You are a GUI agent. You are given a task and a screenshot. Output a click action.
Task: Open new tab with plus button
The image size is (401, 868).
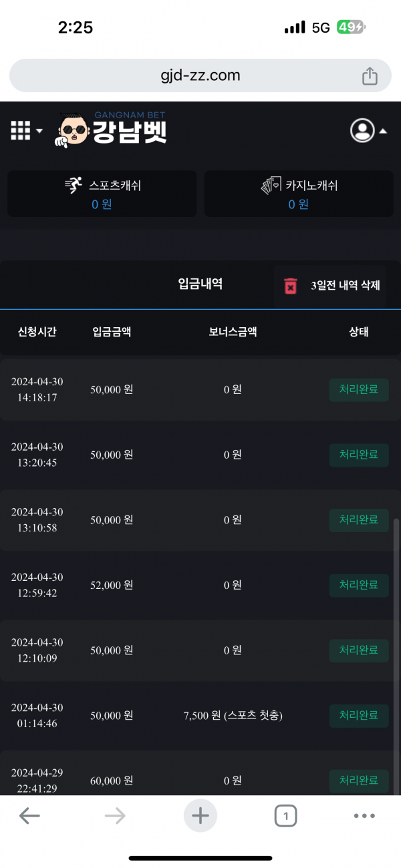[x=200, y=815]
